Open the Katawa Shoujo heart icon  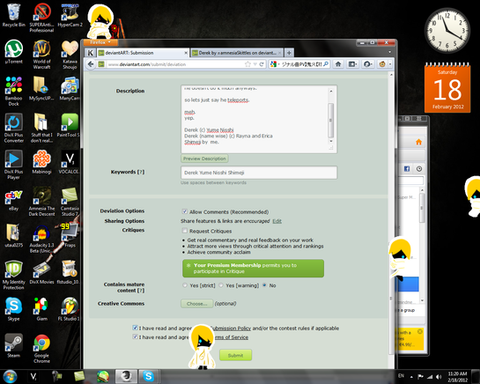pyautogui.click(x=70, y=54)
